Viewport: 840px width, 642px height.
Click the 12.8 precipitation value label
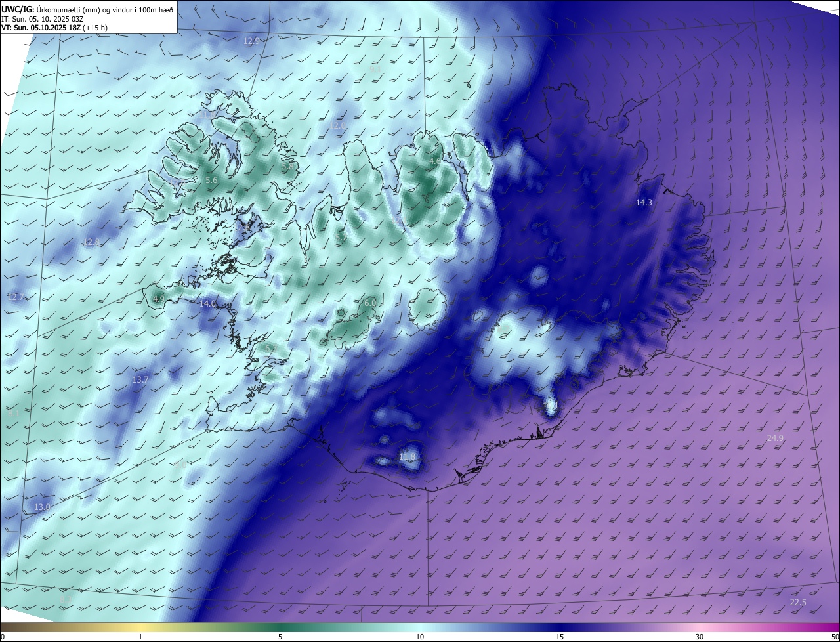(93, 242)
